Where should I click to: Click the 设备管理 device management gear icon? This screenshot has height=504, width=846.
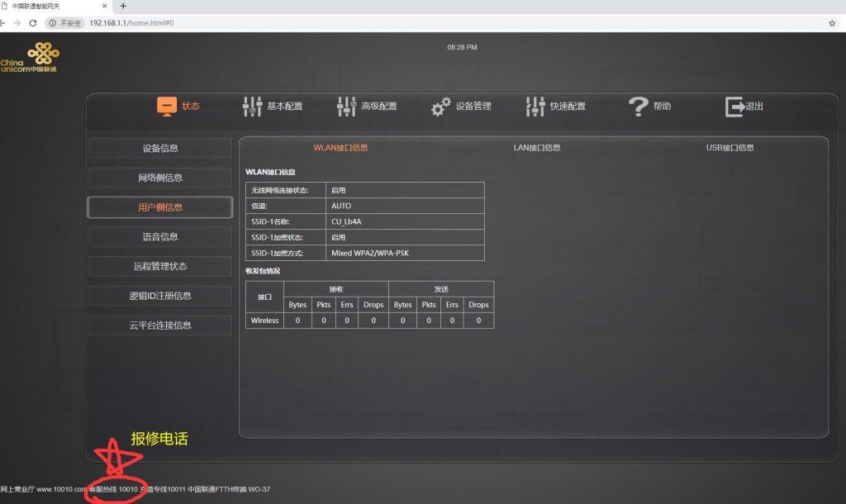440,106
